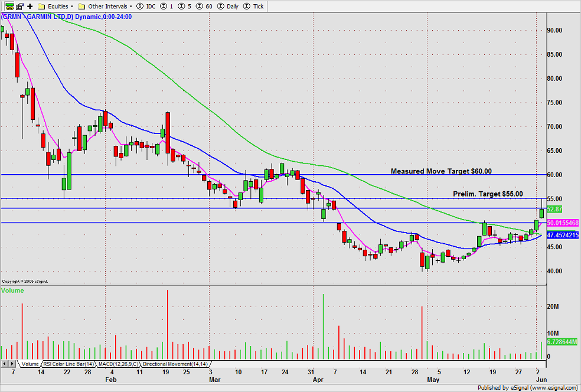Viewport: 581px width, 392px height.
Task: Click the 6.728644M volume value label
Action: coord(562,342)
